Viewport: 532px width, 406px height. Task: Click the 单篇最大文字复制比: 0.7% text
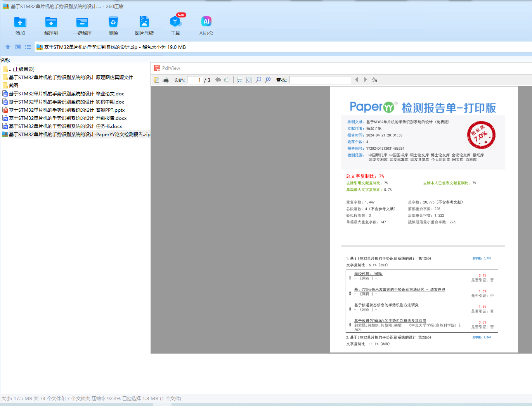(x=369, y=190)
